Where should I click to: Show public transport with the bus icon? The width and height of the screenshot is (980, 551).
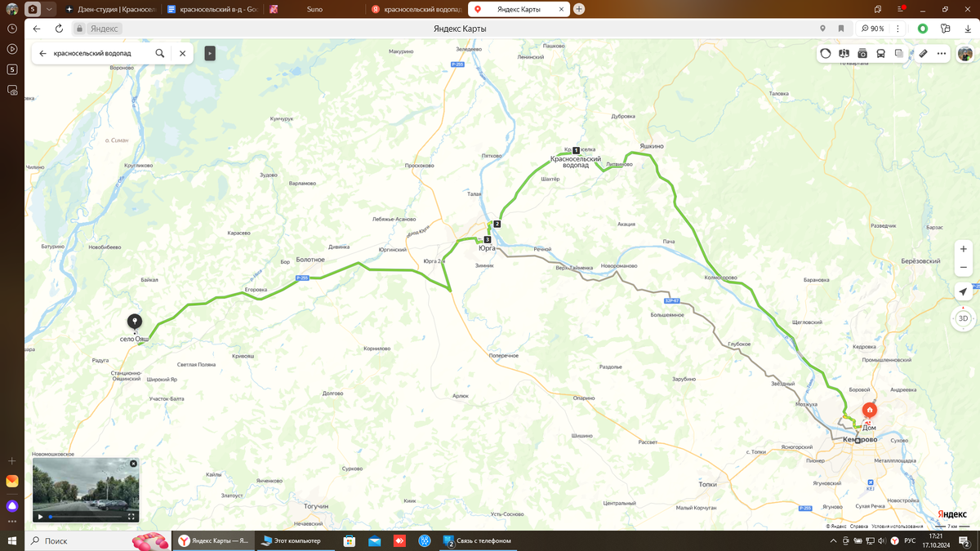tap(881, 53)
